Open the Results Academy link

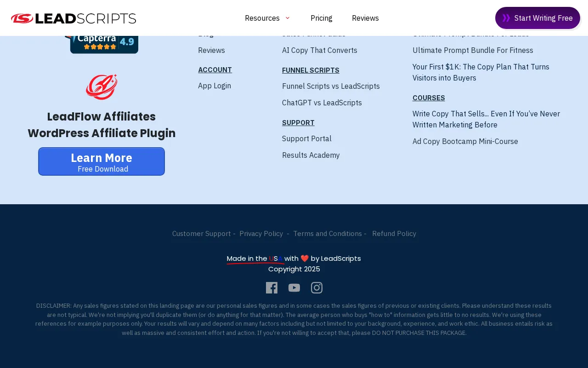311,155
